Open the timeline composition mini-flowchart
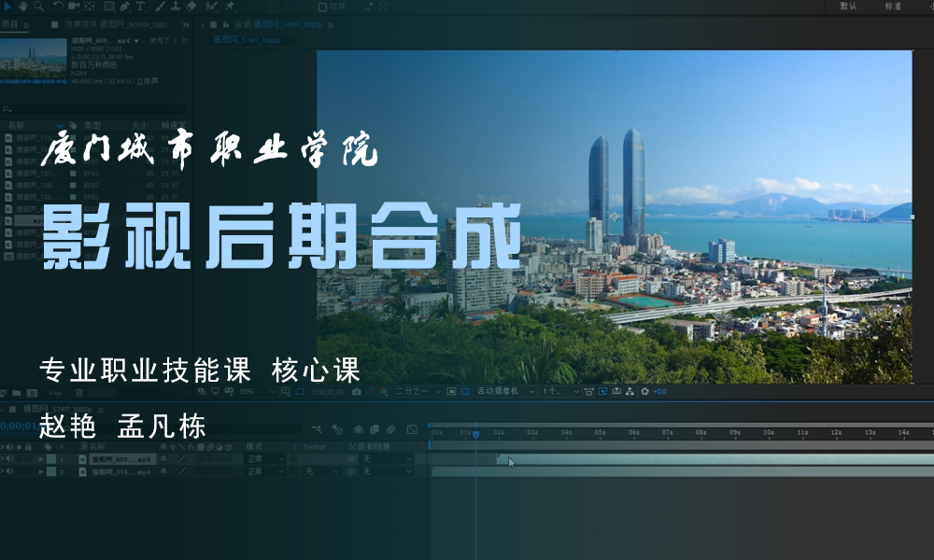 317,429
